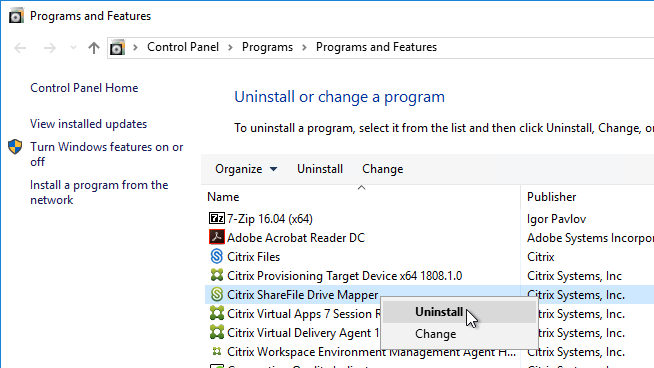
Task: Click the Workspace Environment Management Agent icon
Action: [216, 351]
